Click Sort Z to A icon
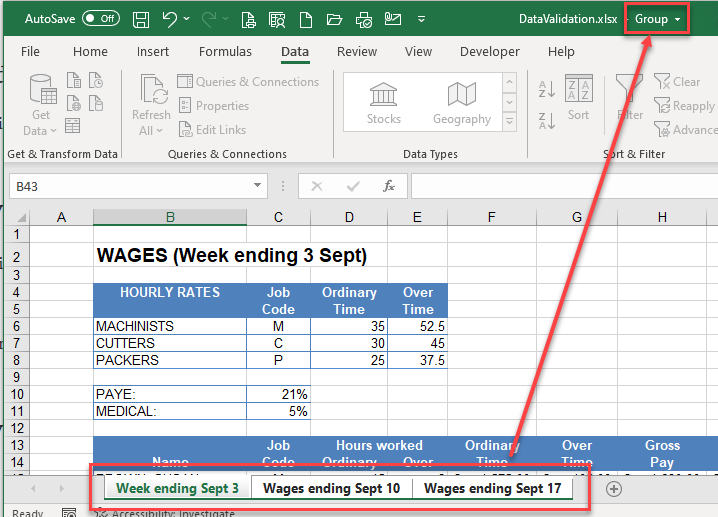The height and width of the screenshot is (517, 718). pos(547,121)
